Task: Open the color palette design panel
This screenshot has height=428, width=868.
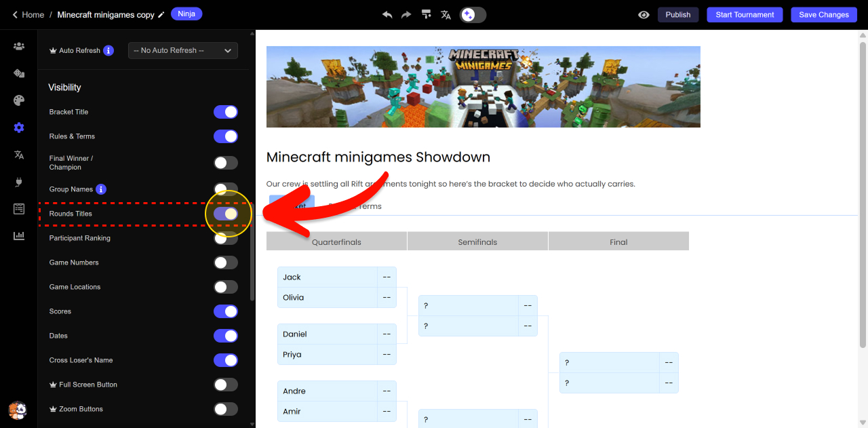Action: (x=19, y=100)
